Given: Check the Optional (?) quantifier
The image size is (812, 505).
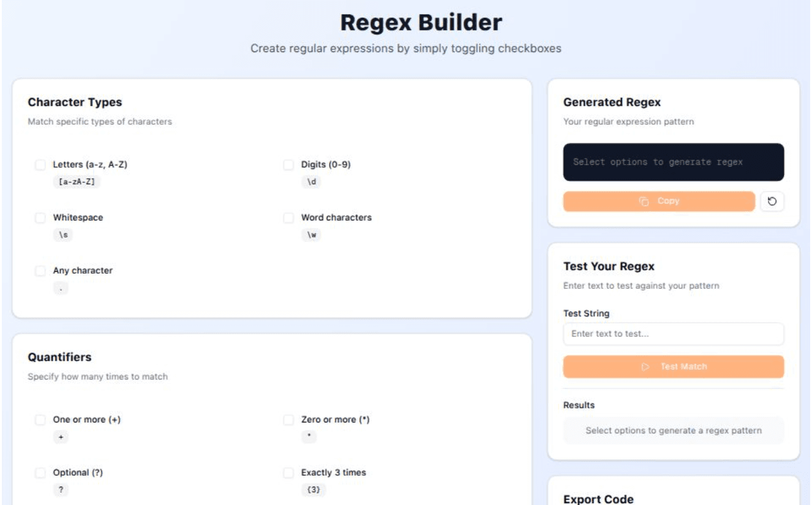Looking at the screenshot, I should [41, 471].
